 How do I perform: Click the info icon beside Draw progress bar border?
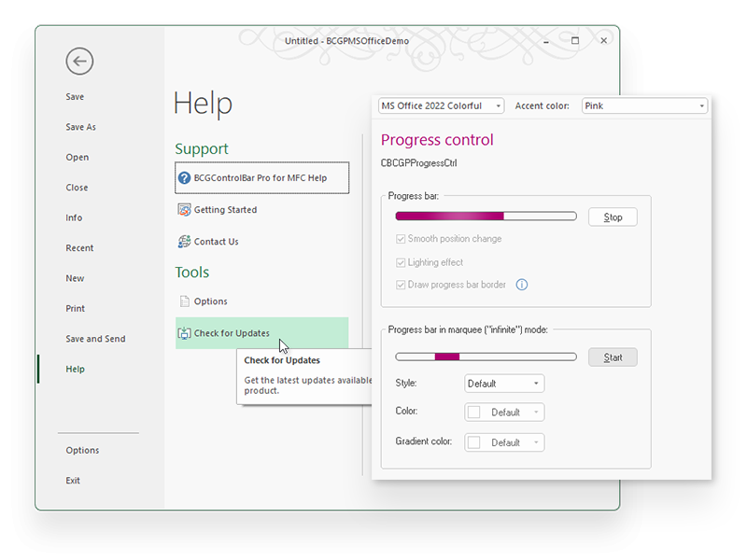pyautogui.click(x=522, y=285)
